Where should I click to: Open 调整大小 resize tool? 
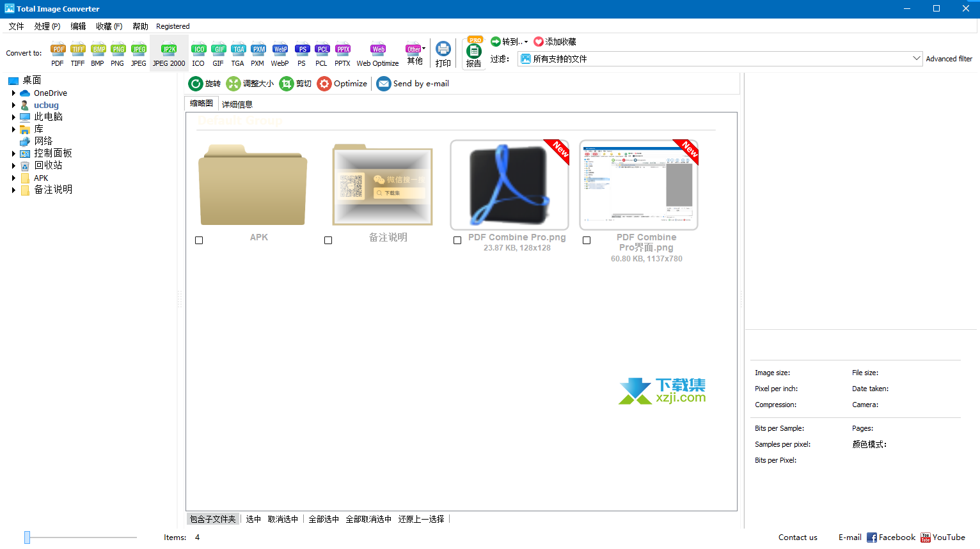[250, 84]
